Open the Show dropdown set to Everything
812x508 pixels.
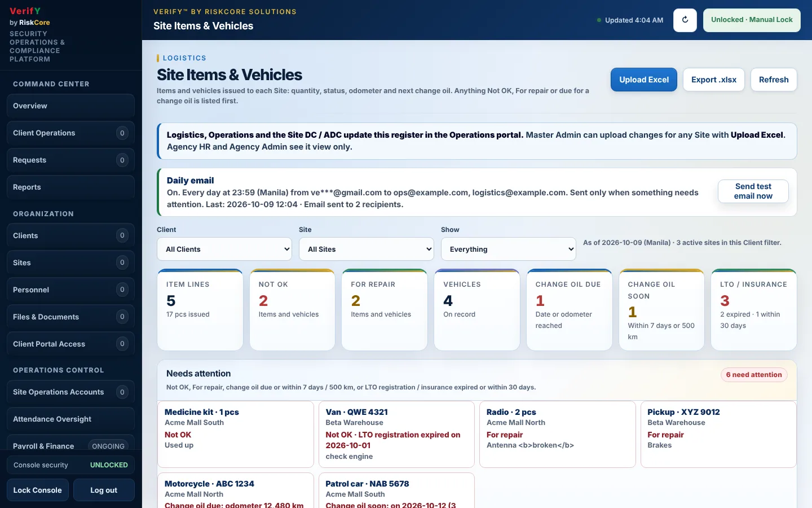(x=509, y=249)
